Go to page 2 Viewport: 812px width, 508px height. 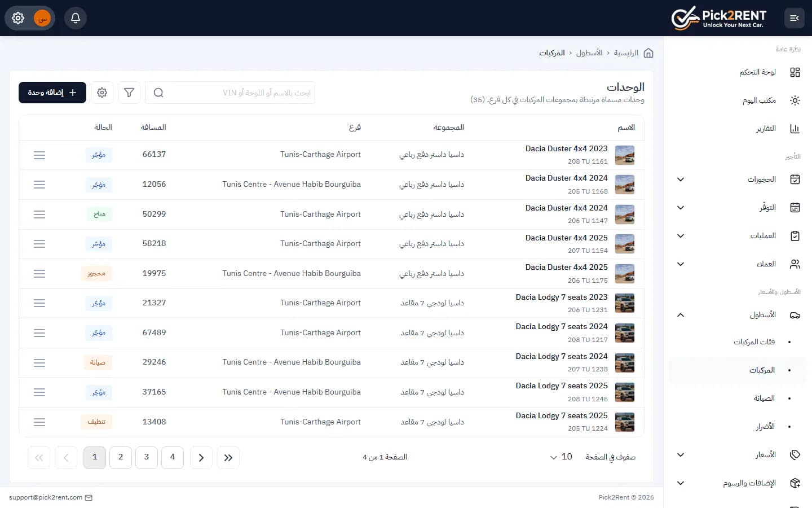tap(121, 458)
